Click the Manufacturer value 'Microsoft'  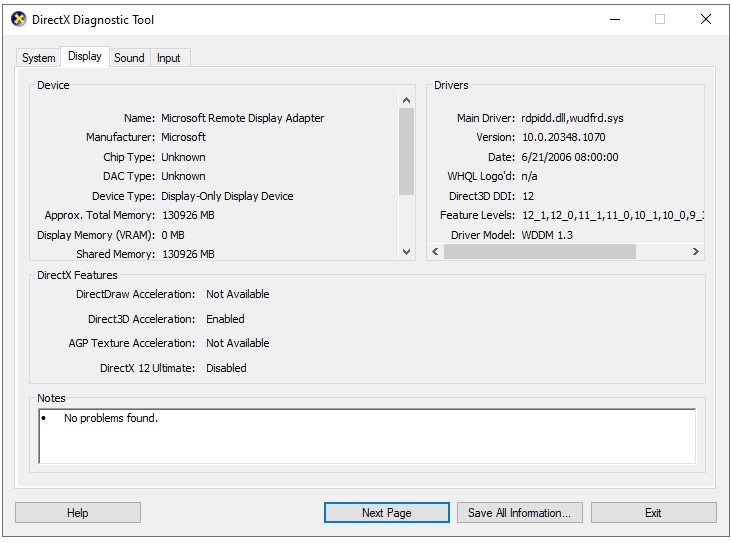(x=183, y=137)
